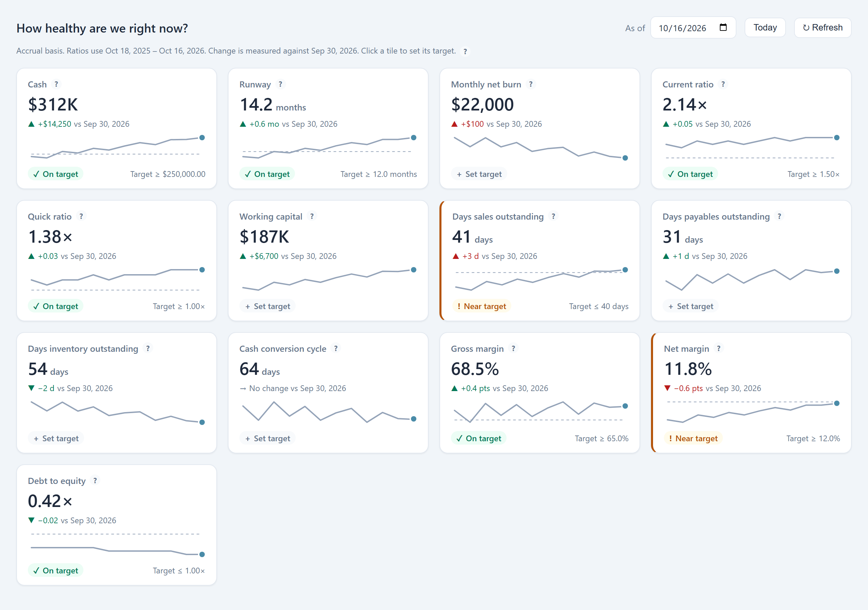This screenshot has width=868, height=610.
Task: Click the Debt to equity help icon
Action: coord(95,481)
